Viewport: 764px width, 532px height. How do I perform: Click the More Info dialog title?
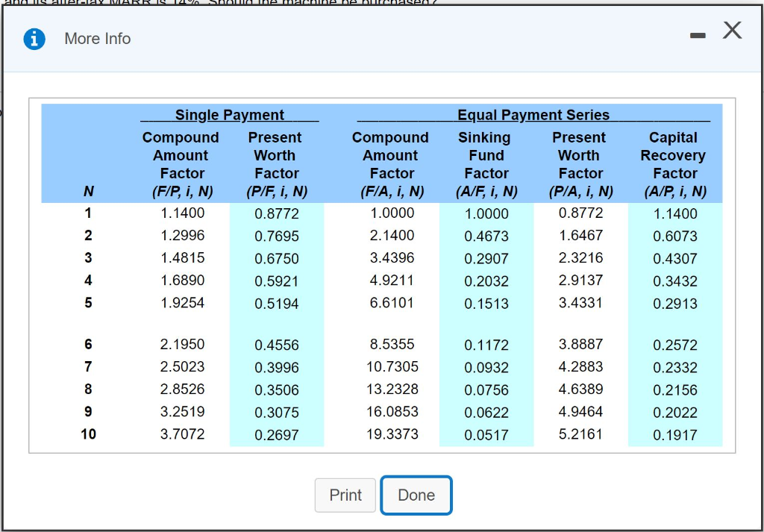tap(98, 39)
